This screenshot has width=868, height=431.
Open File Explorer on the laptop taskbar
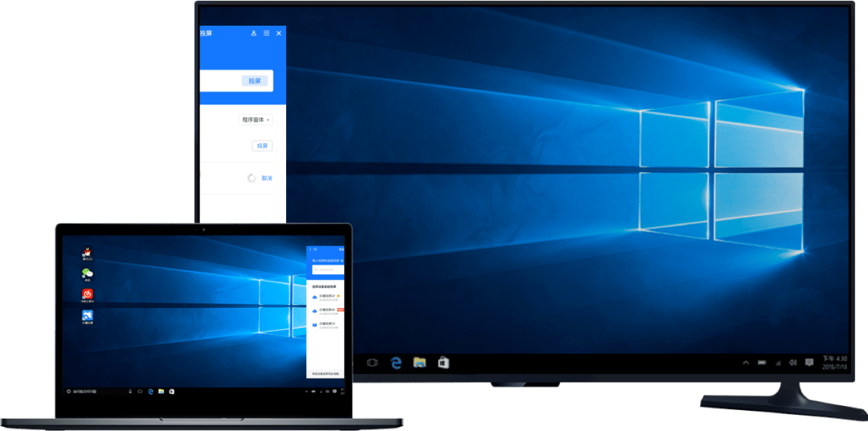tap(161, 391)
